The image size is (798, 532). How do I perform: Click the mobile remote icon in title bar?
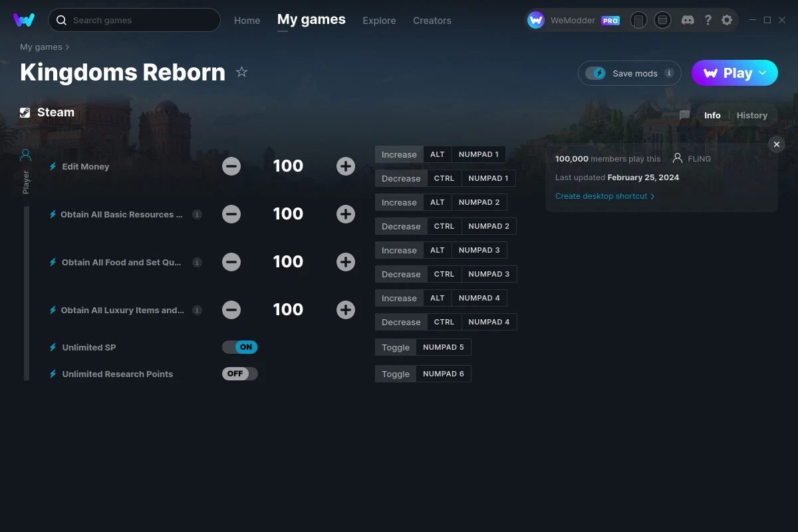click(x=638, y=21)
